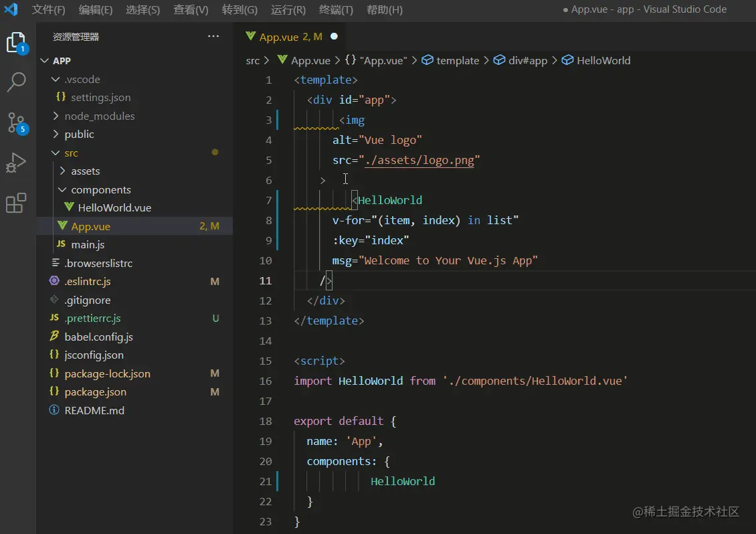The image size is (756, 534).
Task: Open the Extensions view
Action: (16, 203)
